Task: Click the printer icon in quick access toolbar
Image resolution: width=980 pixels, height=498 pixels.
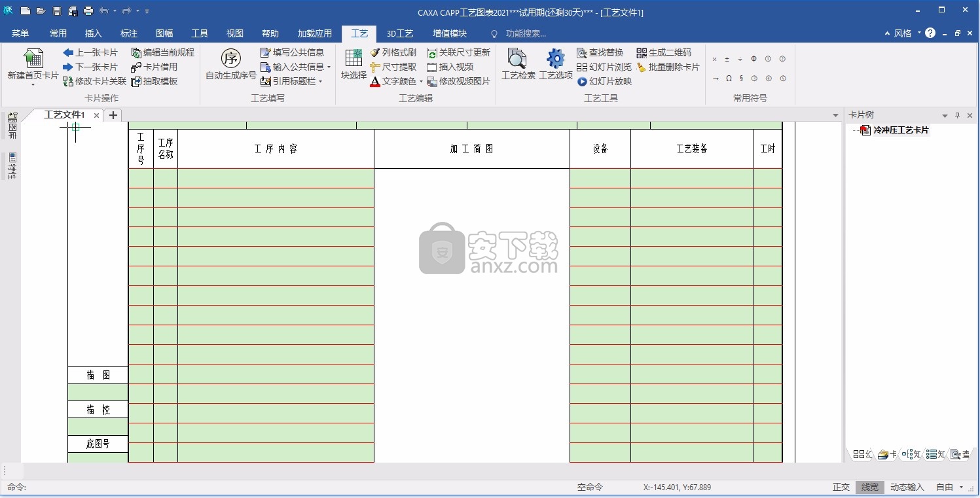Action: click(x=88, y=11)
